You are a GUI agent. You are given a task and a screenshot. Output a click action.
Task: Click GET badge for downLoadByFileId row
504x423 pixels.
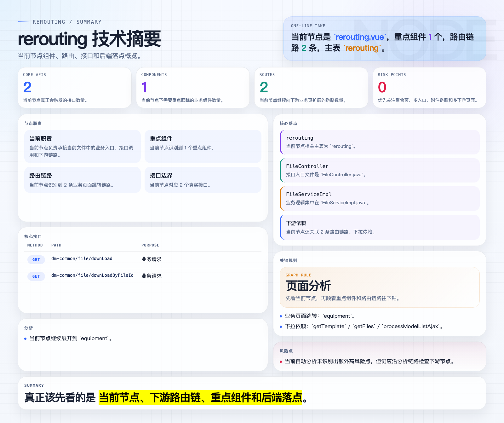coord(36,276)
